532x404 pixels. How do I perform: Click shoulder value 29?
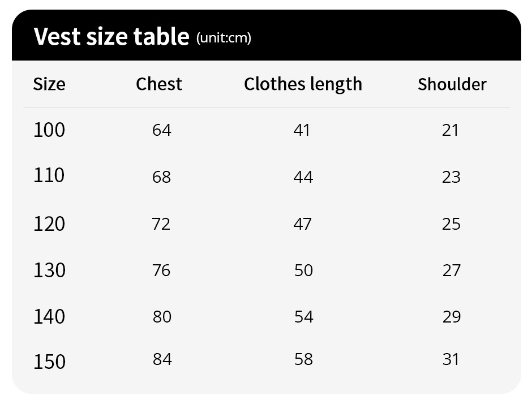(452, 317)
